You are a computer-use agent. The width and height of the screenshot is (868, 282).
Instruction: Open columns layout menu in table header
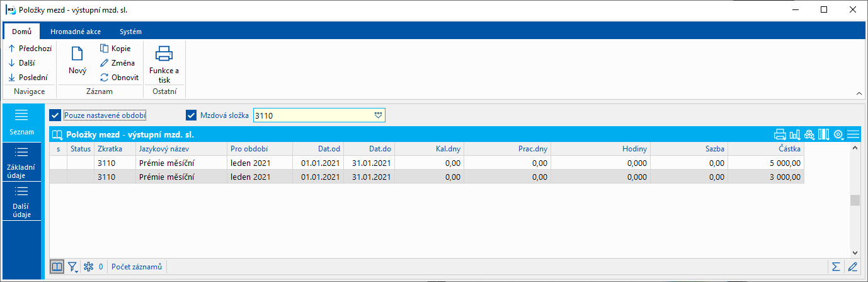click(824, 134)
